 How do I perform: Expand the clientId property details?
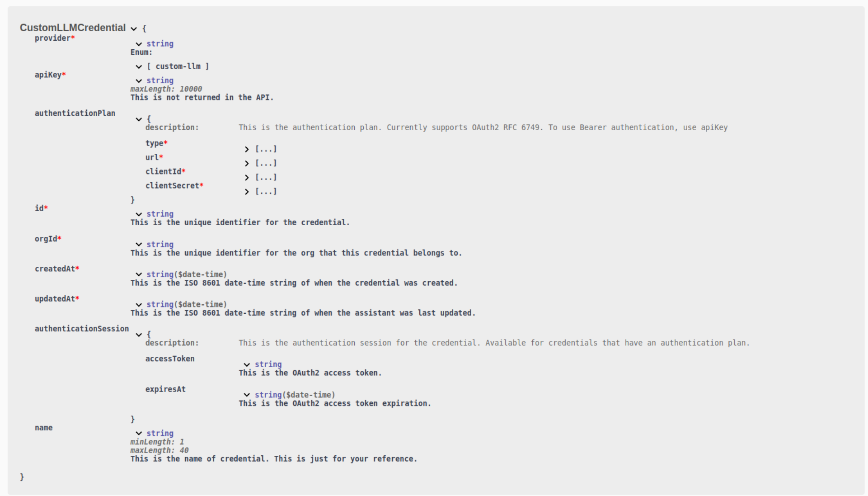[247, 178]
